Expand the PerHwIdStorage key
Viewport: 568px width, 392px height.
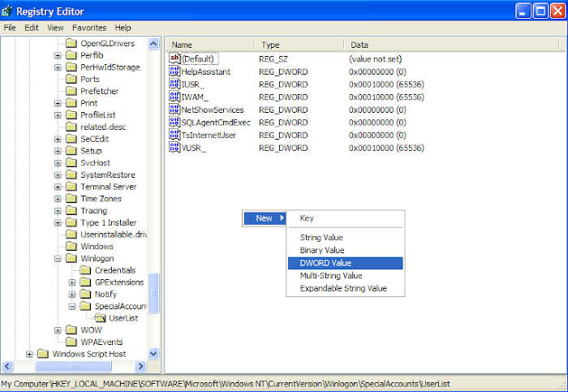click(58, 67)
